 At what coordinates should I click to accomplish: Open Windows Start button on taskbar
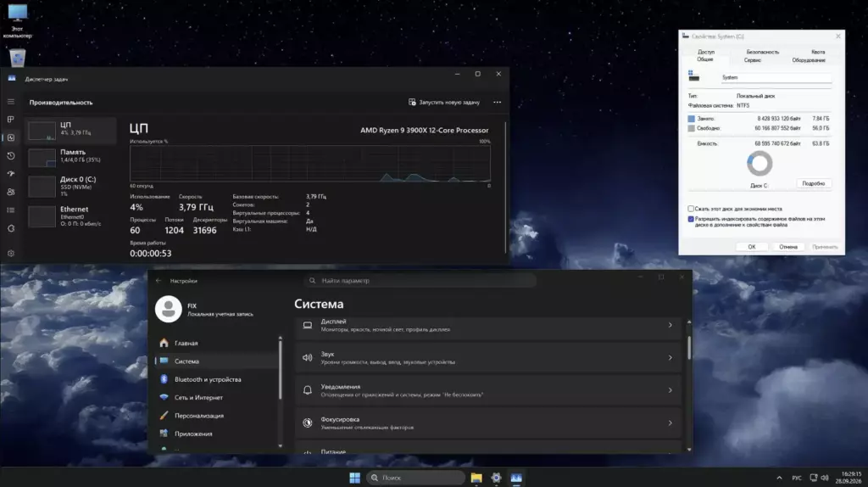[x=355, y=478]
